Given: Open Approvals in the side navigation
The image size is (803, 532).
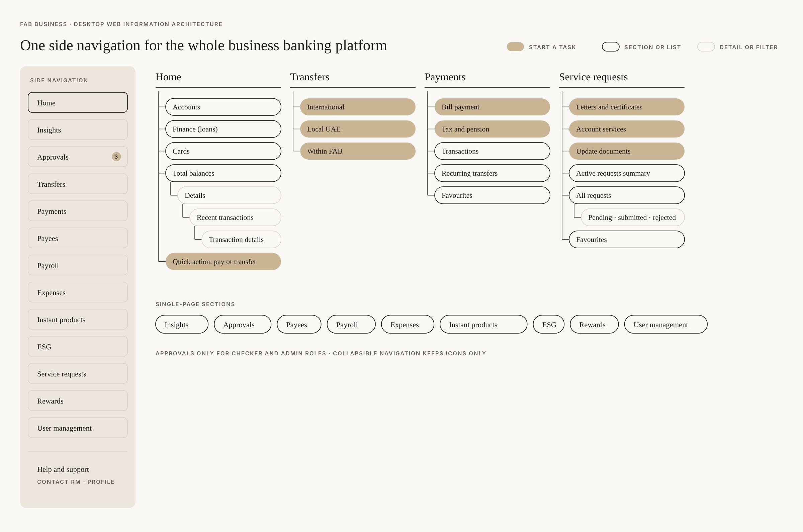Looking at the screenshot, I should 78,157.
